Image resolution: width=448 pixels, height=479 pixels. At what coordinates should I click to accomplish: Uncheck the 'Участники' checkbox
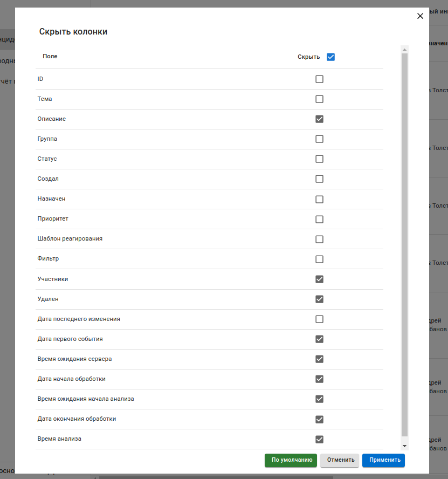coord(319,279)
